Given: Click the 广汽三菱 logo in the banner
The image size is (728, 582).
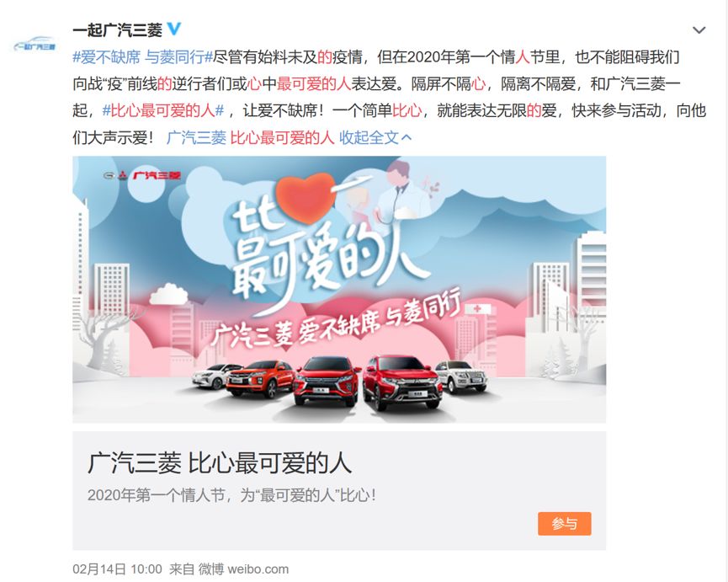Looking at the screenshot, I should pyautogui.click(x=142, y=175).
